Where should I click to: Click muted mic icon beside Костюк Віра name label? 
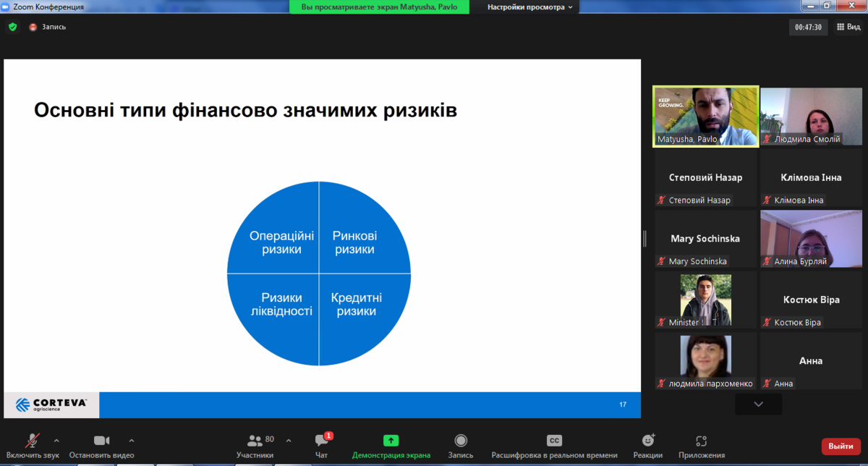point(768,323)
